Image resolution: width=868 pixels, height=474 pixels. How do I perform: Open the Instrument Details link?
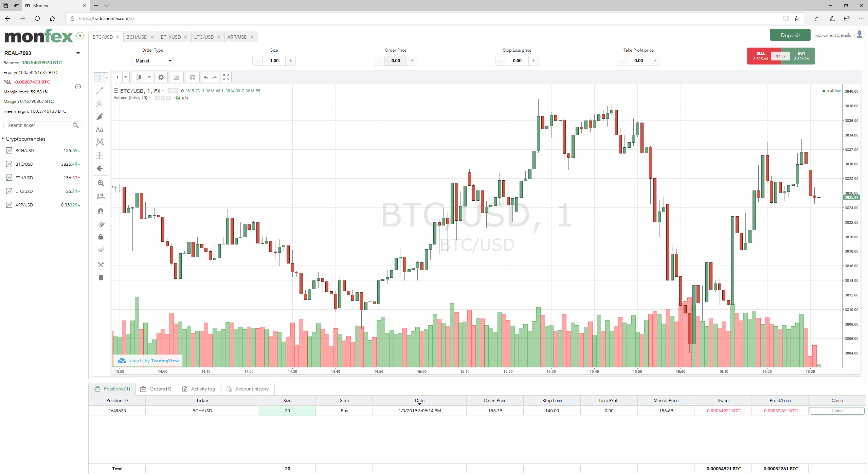coord(832,35)
